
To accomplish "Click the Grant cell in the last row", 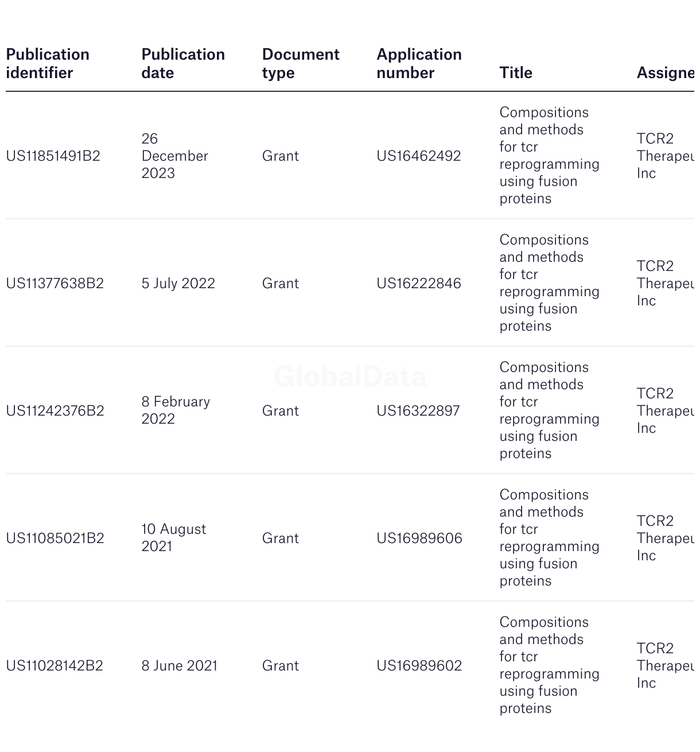I will click(281, 666).
